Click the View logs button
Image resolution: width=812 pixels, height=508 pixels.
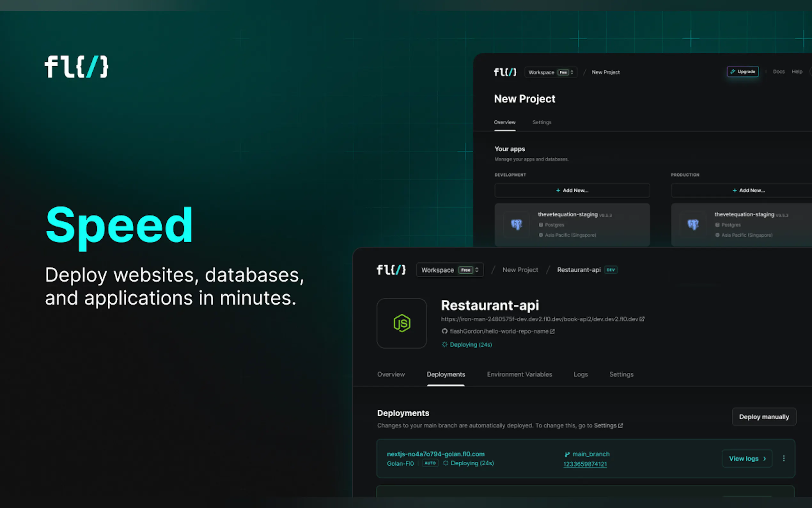click(747, 459)
